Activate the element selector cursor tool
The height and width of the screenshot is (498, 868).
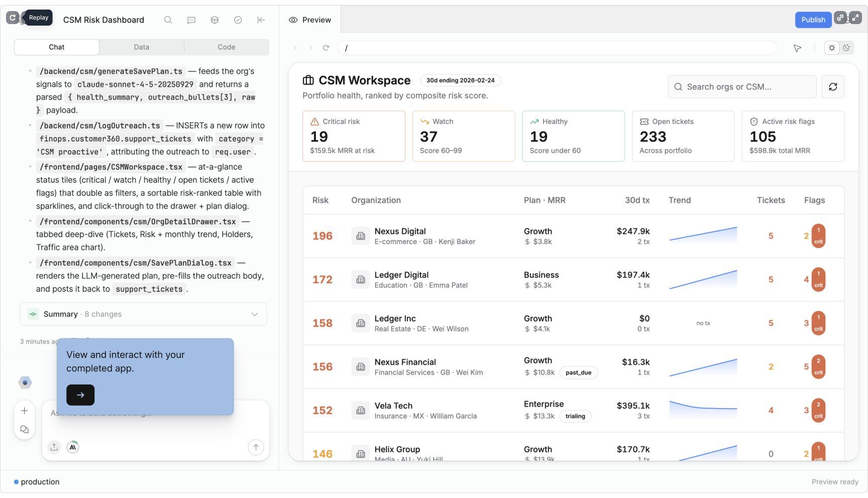pos(797,48)
